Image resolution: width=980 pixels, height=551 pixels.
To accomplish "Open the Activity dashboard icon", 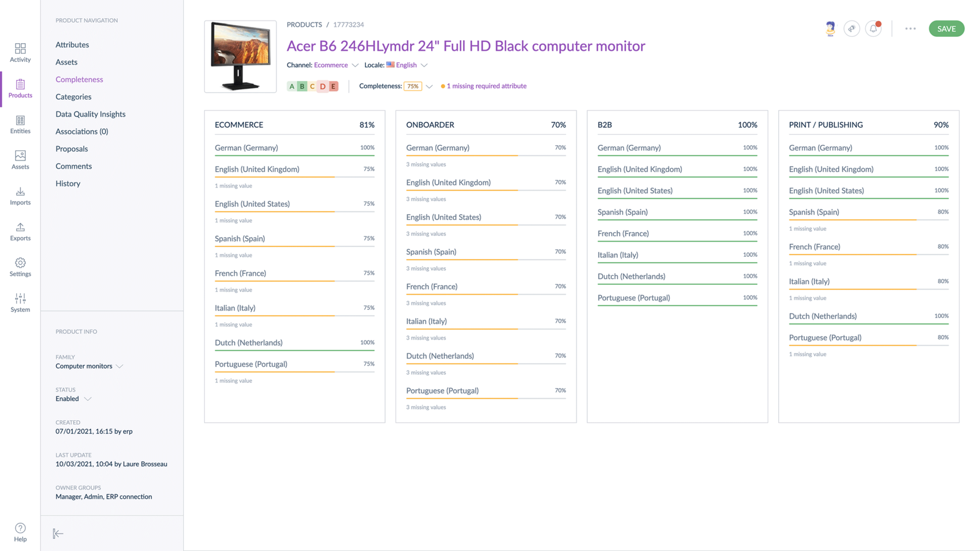I will tap(20, 53).
